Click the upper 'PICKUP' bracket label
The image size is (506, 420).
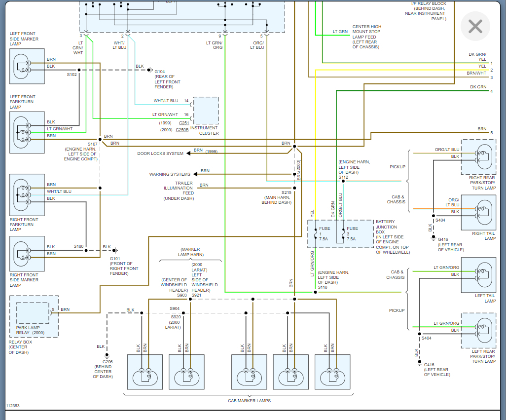(397, 167)
